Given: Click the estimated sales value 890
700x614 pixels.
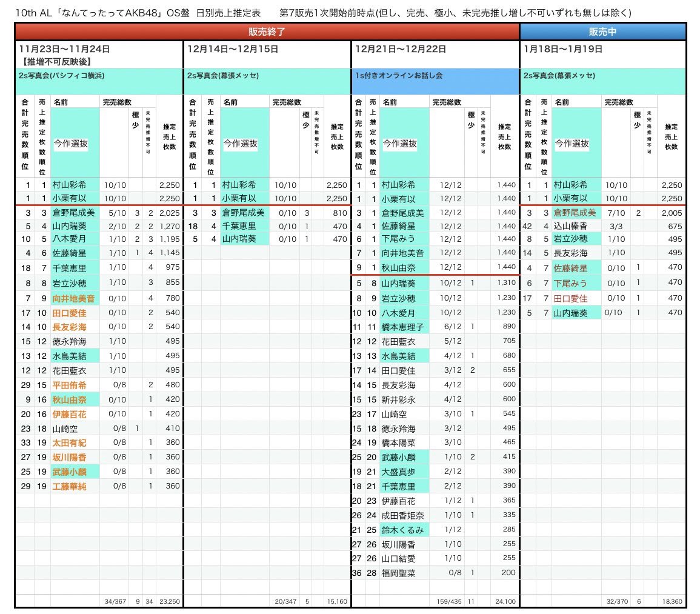Looking at the screenshot, I should point(509,327).
